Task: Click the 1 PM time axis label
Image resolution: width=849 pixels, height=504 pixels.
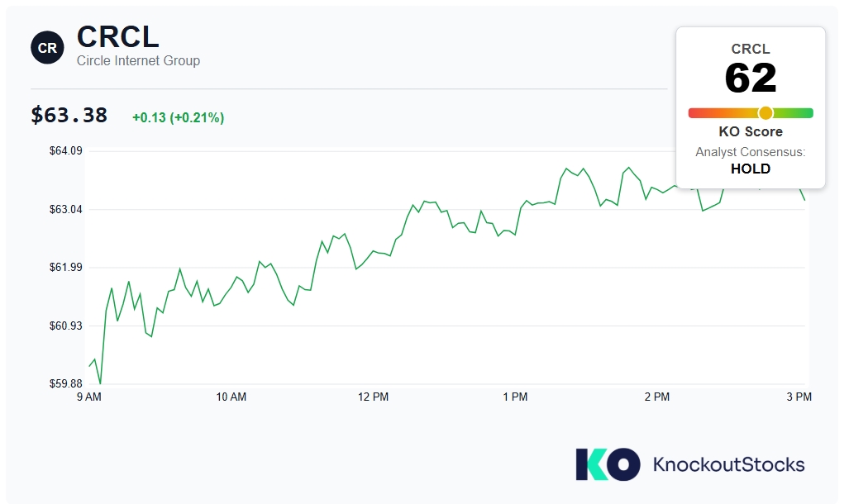Action: pos(515,397)
